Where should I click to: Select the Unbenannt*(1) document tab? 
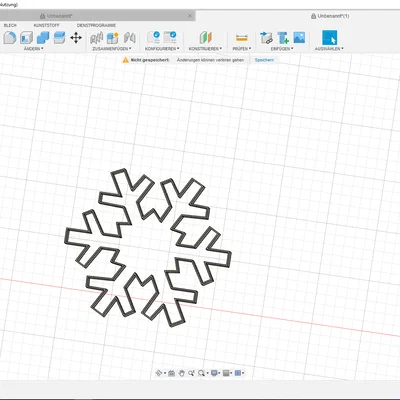coord(330,16)
